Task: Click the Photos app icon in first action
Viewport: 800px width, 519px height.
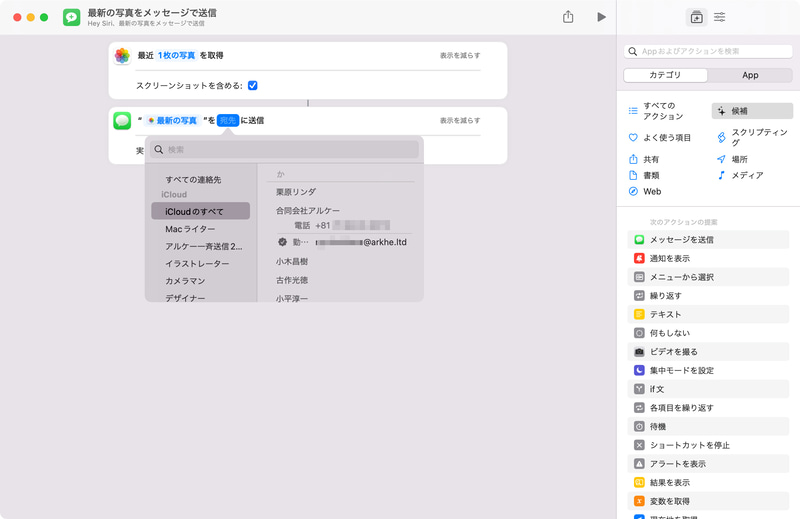Action: (122, 55)
